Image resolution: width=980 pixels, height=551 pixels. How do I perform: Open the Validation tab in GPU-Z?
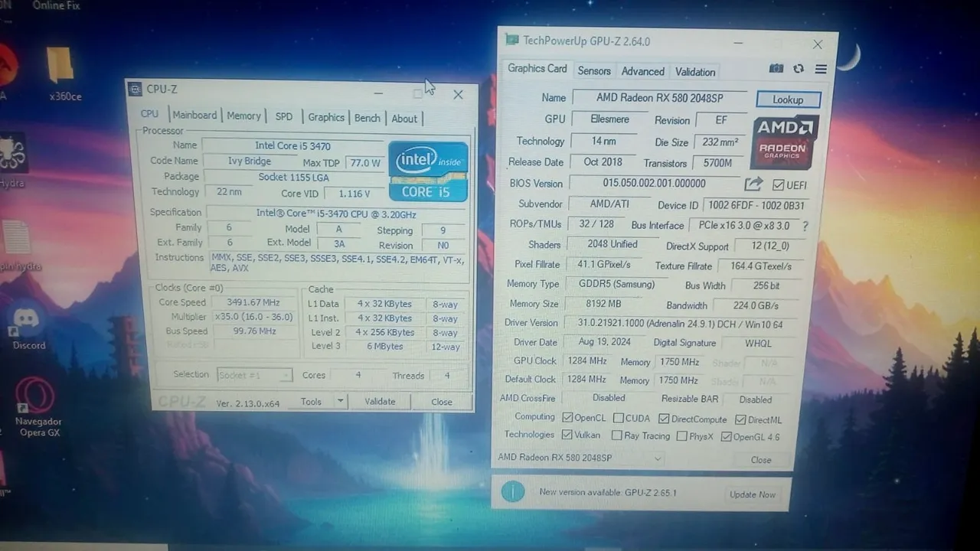pyautogui.click(x=695, y=72)
